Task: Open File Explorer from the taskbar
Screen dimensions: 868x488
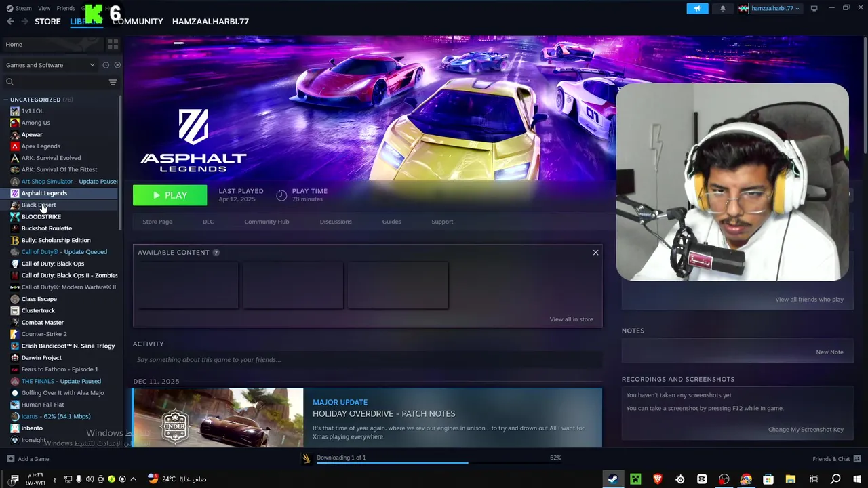Action: click(790, 479)
